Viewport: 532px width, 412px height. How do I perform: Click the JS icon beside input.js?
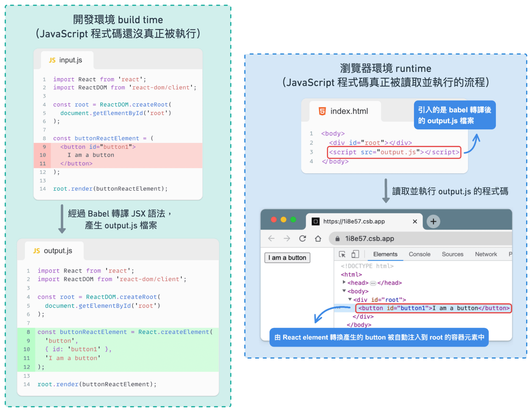click(x=52, y=60)
